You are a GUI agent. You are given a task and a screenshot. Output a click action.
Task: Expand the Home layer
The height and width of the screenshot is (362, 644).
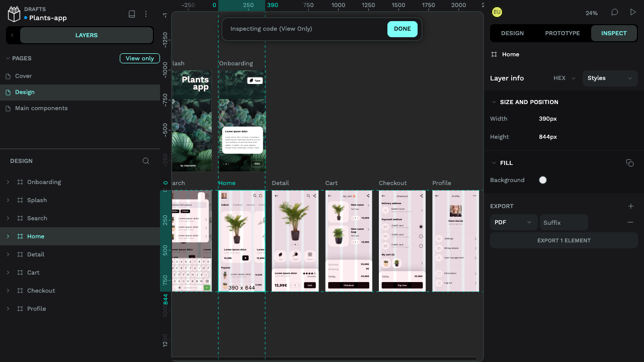[8, 236]
